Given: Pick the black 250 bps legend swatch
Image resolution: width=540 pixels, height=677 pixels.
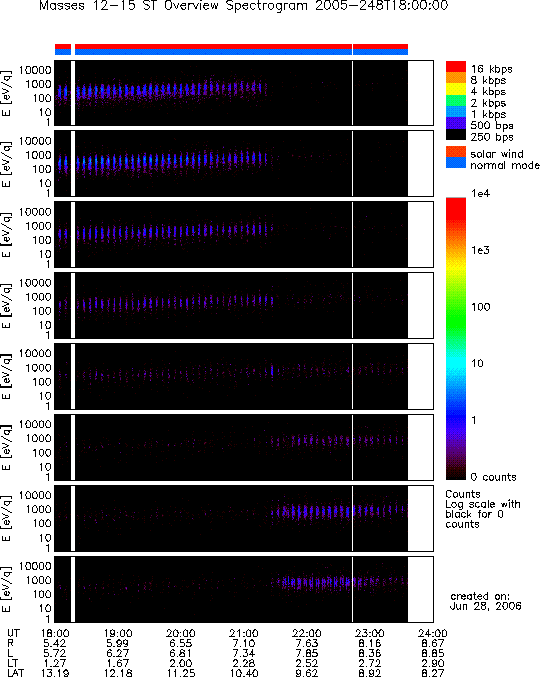Looking at the screenshot, I should coord(456,134).
